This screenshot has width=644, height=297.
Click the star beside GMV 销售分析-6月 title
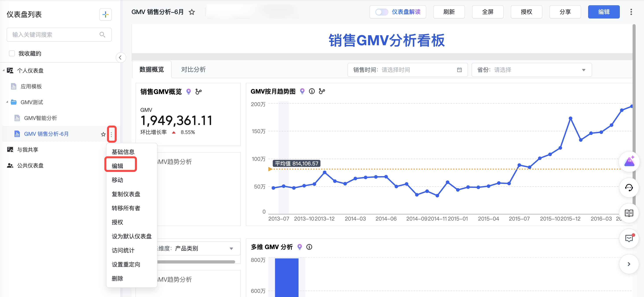tap(192, 12)
